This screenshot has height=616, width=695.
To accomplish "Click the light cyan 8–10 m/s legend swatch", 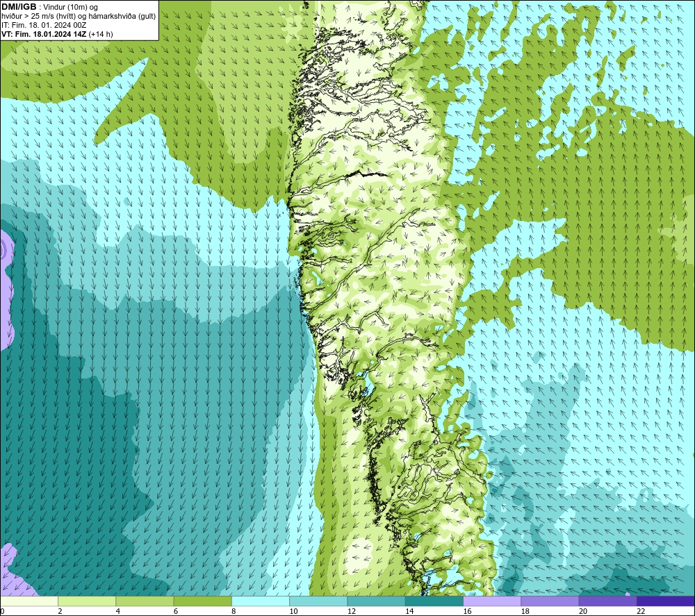I will [261, 601].
